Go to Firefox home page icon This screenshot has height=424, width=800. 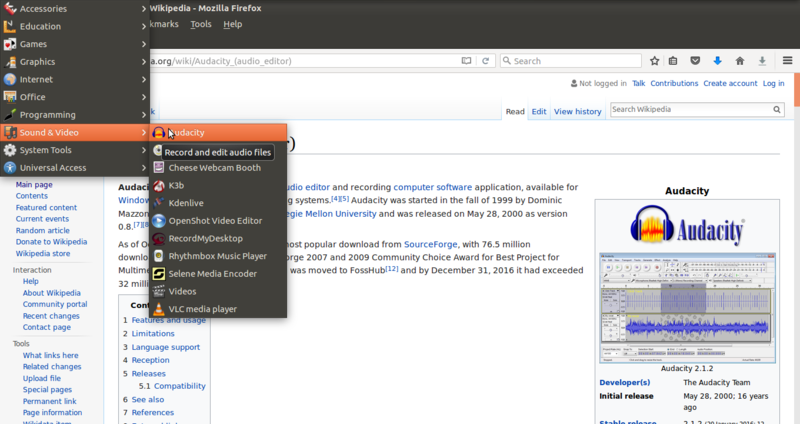(x=740, y=61)
